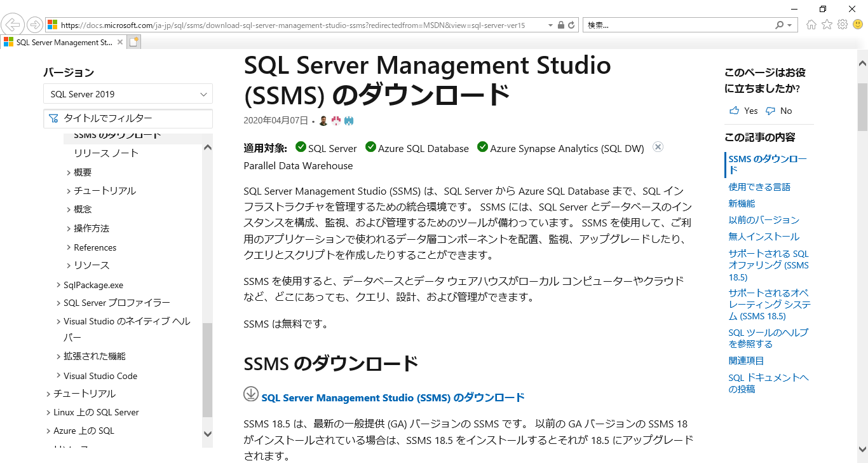Click the smiley feedback icon

[858, 25]
